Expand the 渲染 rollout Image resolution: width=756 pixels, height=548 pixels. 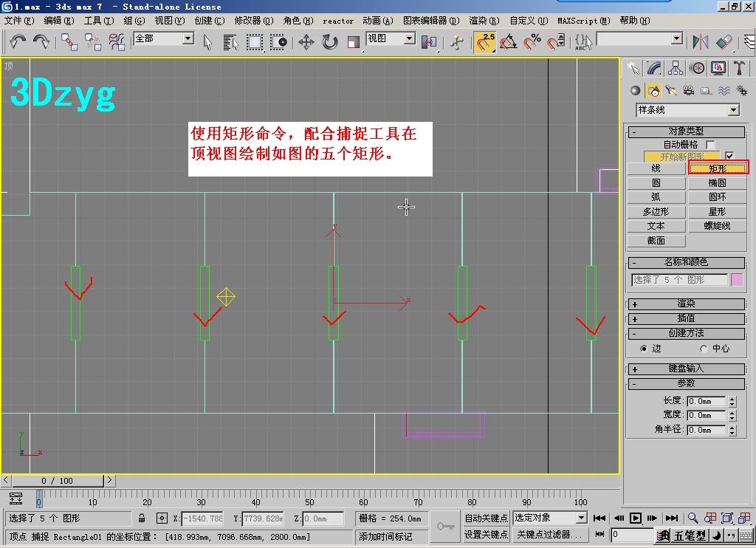686,304
